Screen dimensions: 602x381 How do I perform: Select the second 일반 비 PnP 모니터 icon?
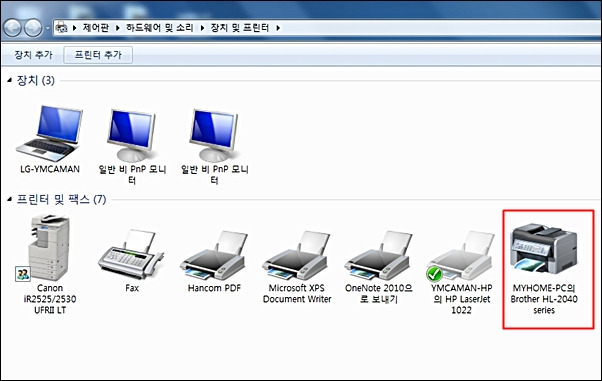214,135
